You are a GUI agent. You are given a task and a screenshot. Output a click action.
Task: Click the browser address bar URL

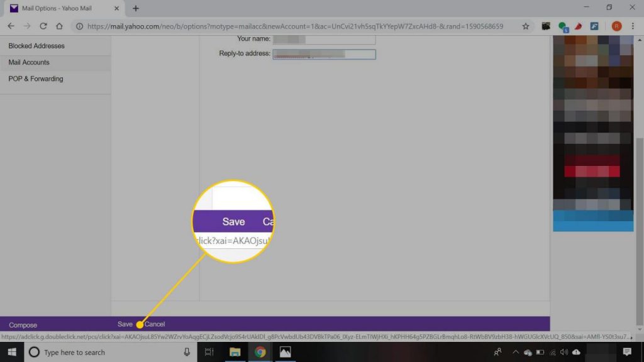click(295, 26)
